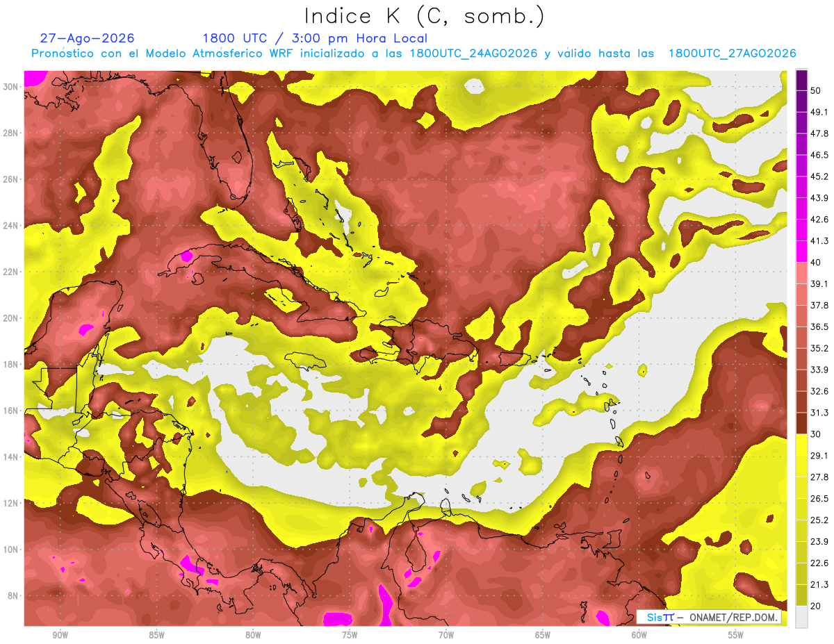
Task: Click the colorbar label "21.3"
Action: [820, 584]
